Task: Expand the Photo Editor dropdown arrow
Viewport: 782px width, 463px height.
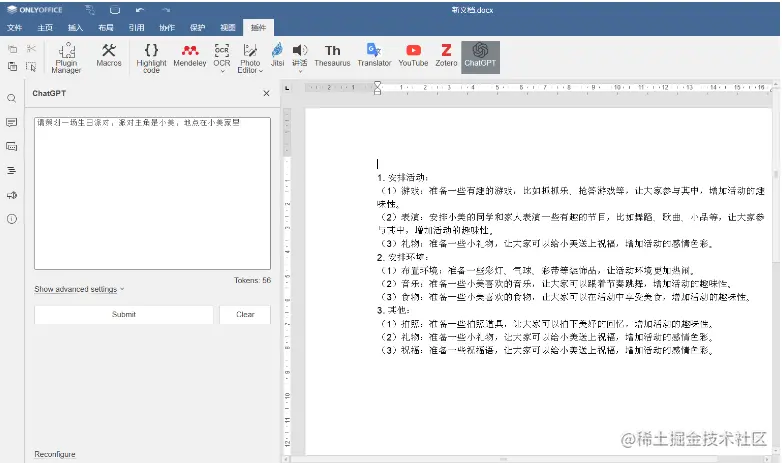Action: 261,71
